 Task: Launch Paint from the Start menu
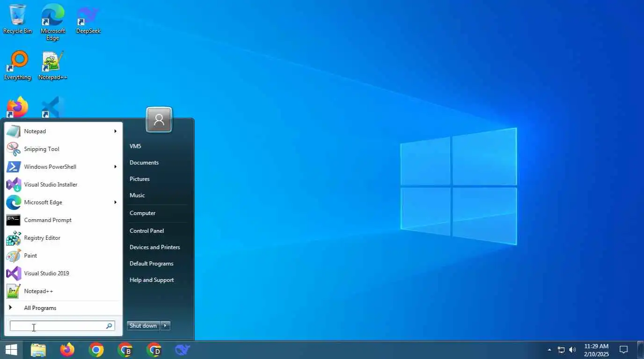point(63,256)
